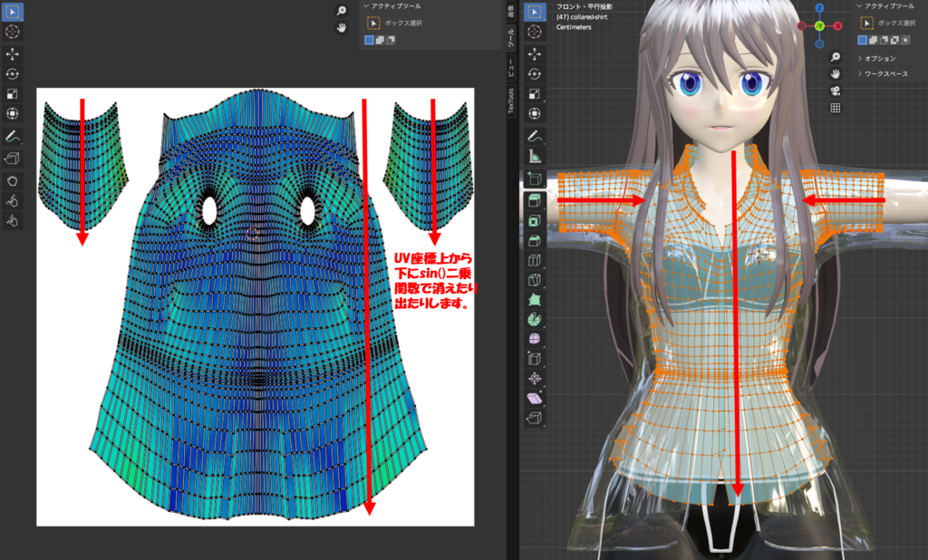Select the Cursor tool in UV editor

point(14,32)
